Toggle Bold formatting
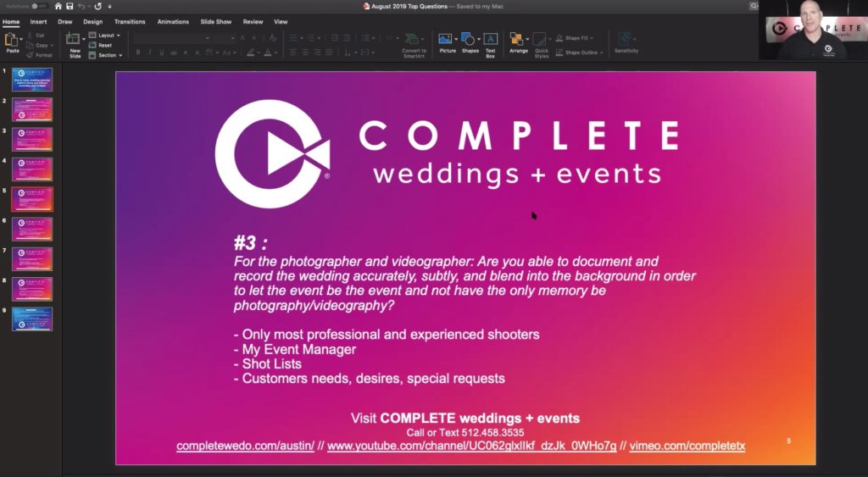The height and width of the screenshot is (477, 868). [x=138, y=53]
